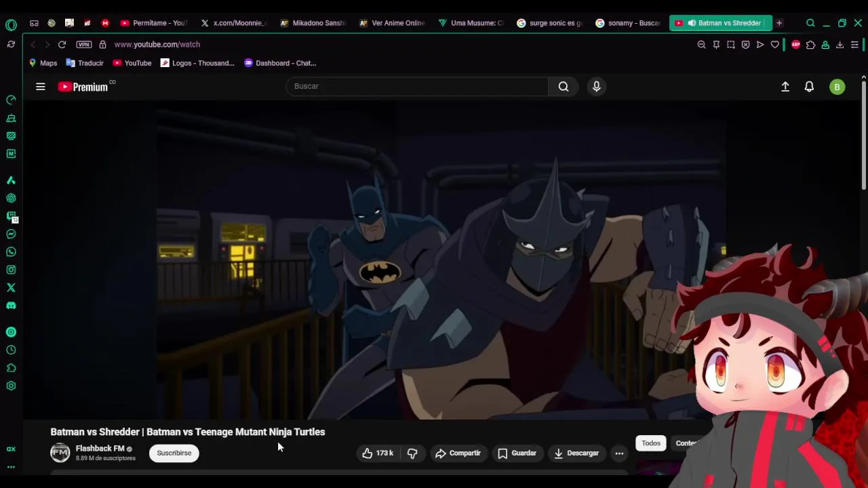Open the sidebar Player icon
Viewport: 868px width, 488px height.
[11, 332]
